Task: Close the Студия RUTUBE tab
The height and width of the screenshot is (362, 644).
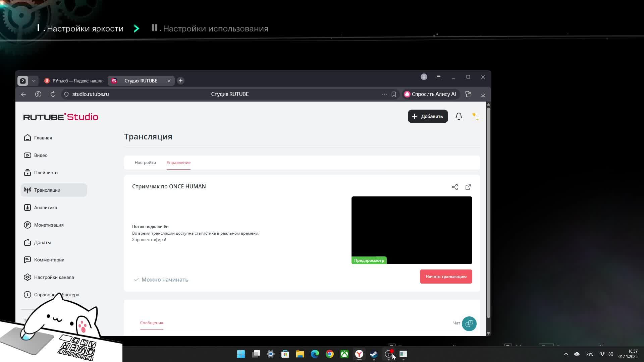Action: [169, 81]
